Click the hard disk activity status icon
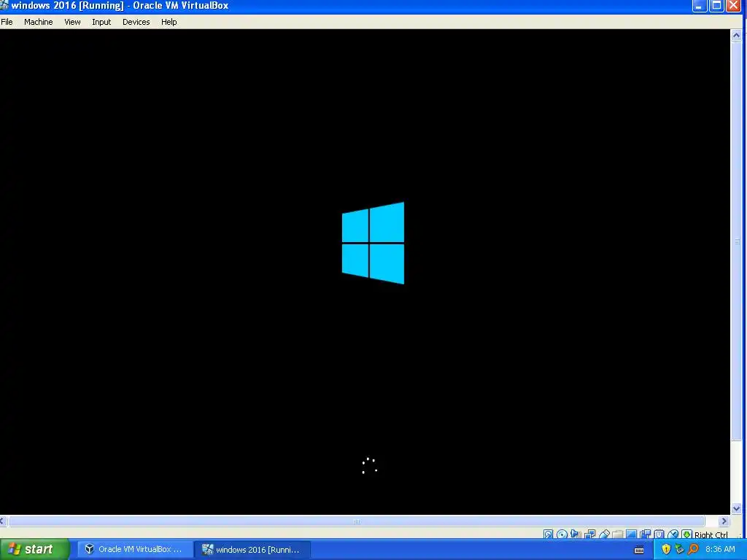747x560 pixels. pyautogui.click(x=549, y=534)
